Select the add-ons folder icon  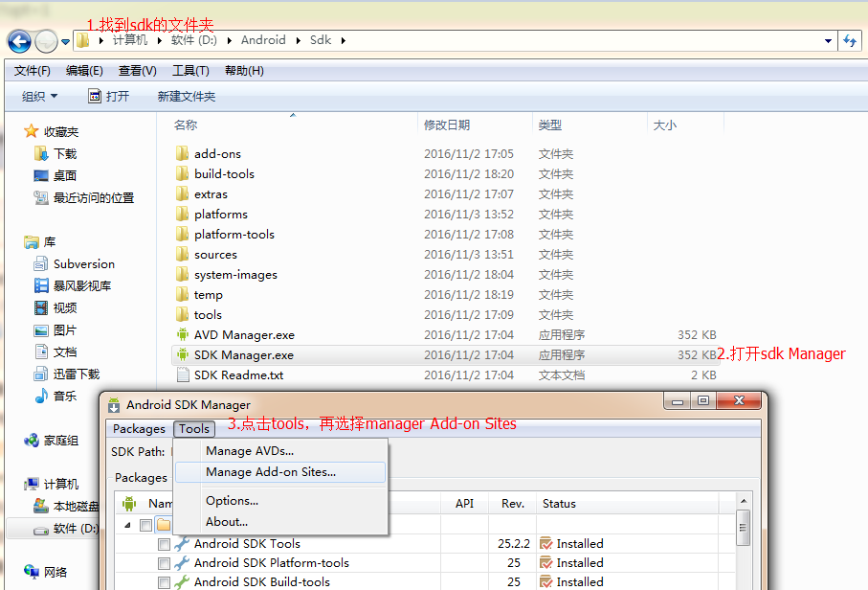[x=182, y=153]
